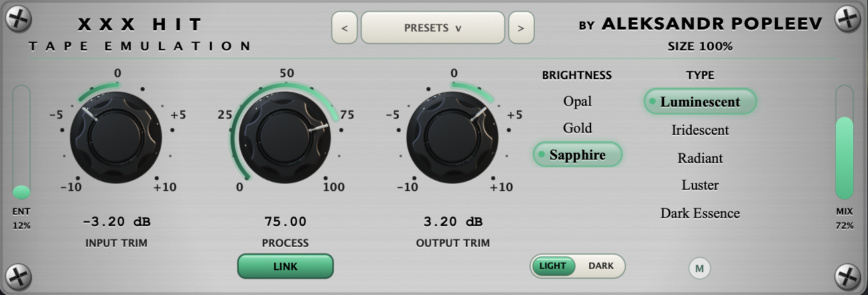Click the SIZE 100% label
The height and width of the screenshot is (295, 868).
(700, 47)
